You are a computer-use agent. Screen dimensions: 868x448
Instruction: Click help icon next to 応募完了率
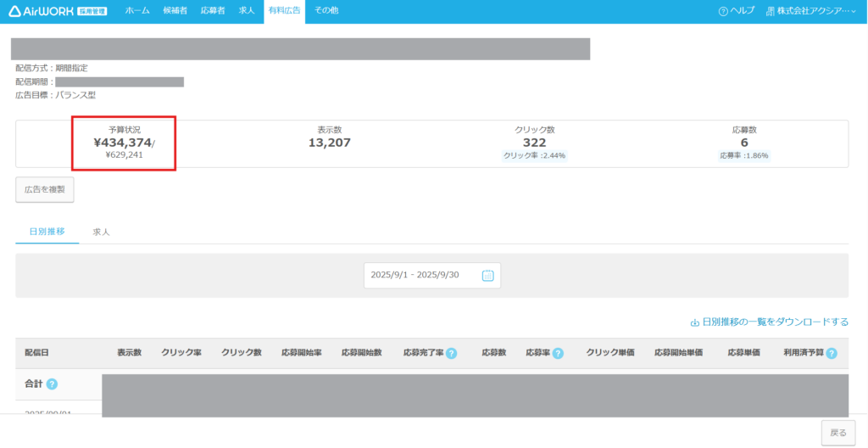(451, 353)
